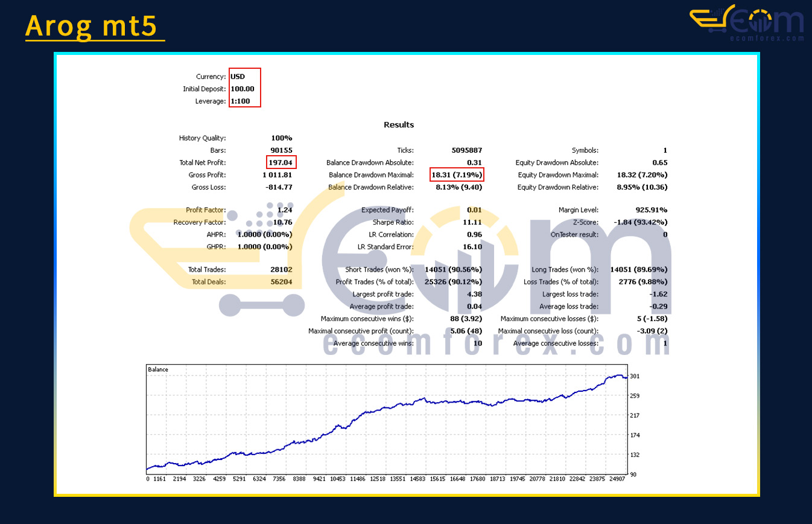
Task: Select the Recovery Factor value 10.76
Action: coord(282,222)
